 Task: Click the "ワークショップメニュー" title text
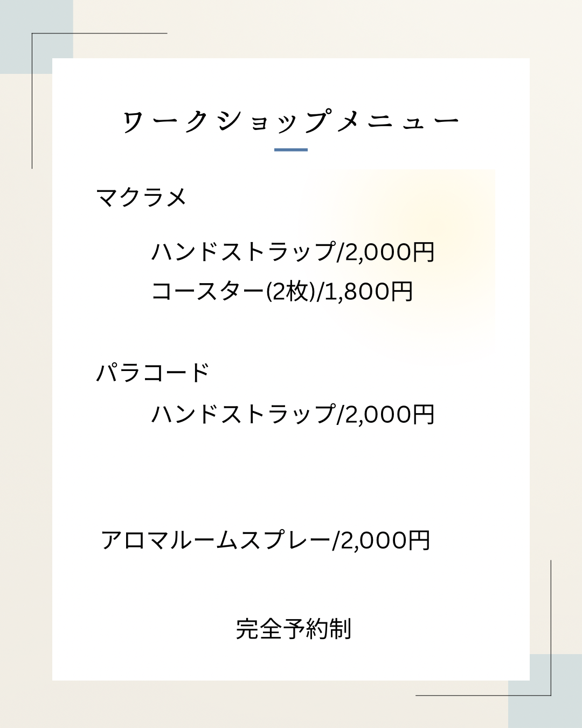291,121
